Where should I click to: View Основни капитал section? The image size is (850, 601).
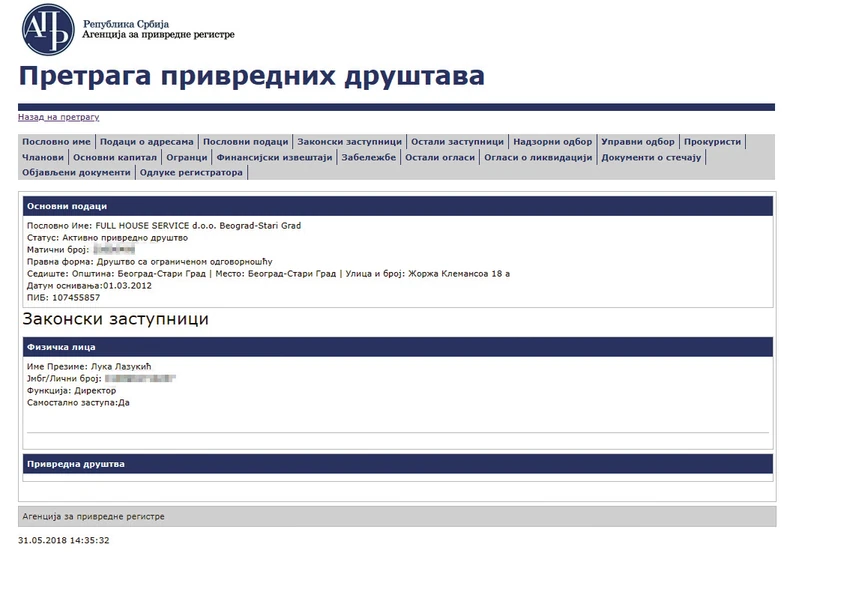(115, 157)
